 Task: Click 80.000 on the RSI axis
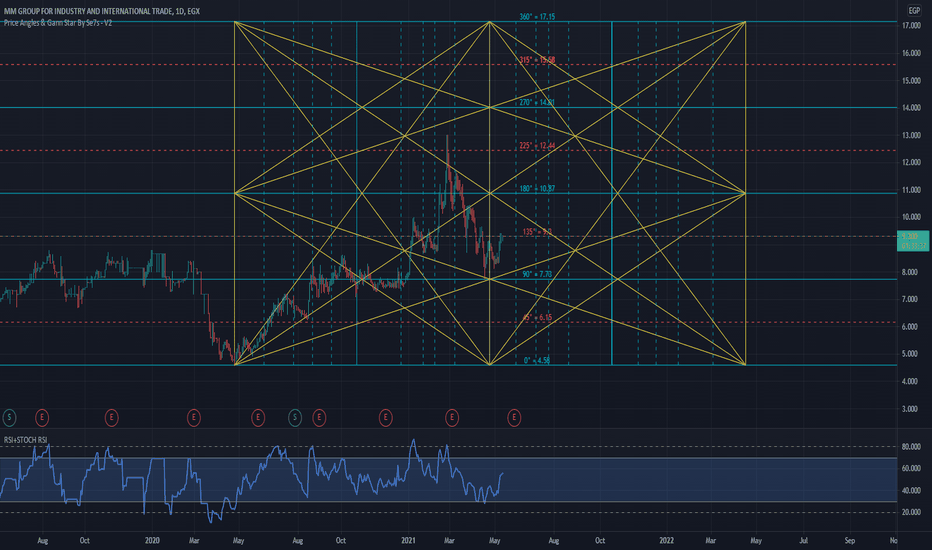[x=911, y=447]
